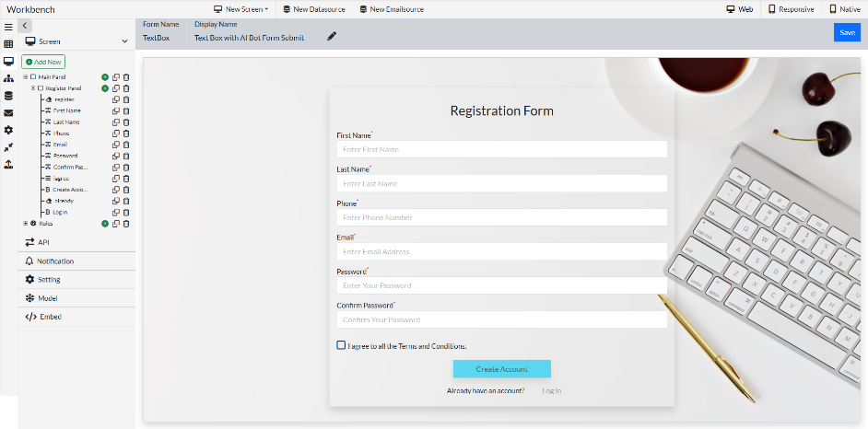Click the blue Save button
The height and width of the screenshot is (429, 868).
click(847, 33)
